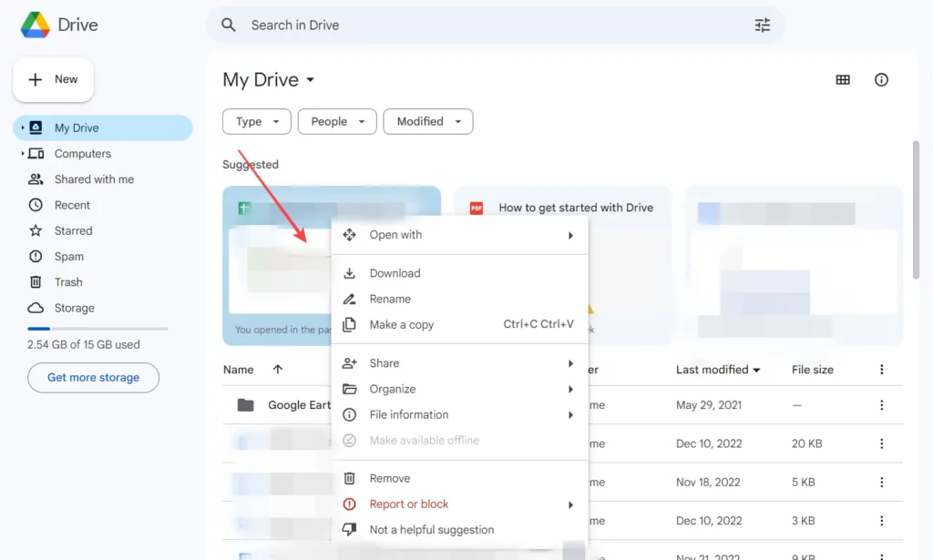Open more options for 20 KB file row

pos(881,443)
